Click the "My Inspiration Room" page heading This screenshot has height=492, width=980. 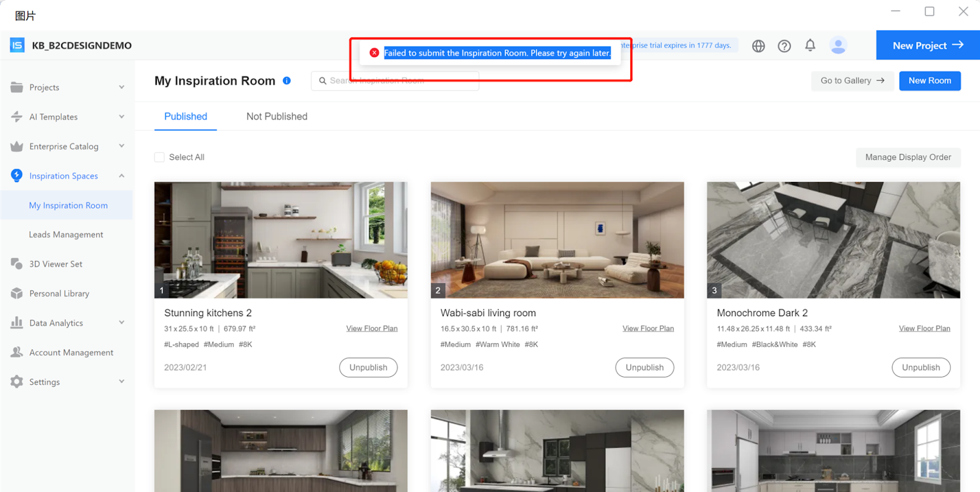(x=215, y=81)
